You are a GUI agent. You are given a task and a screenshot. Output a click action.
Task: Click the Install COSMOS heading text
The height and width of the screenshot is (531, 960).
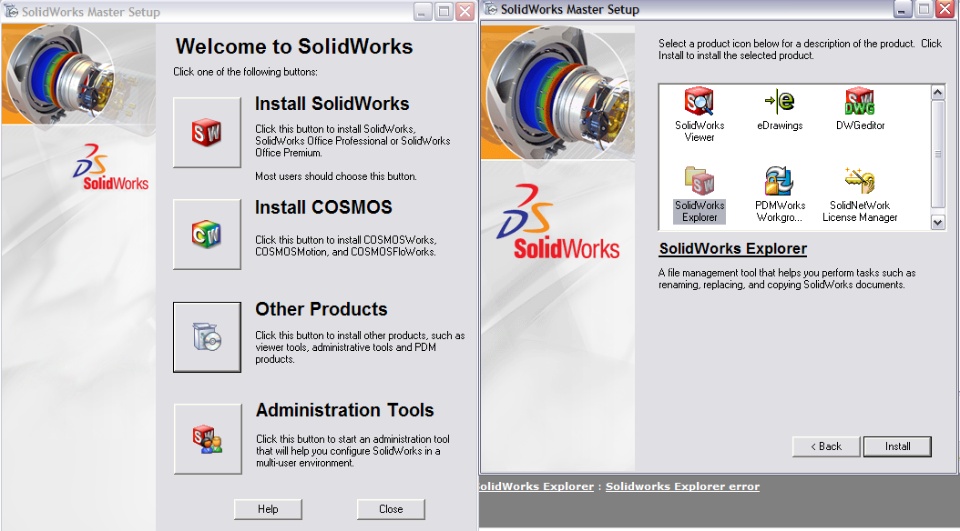coord(323,207)
